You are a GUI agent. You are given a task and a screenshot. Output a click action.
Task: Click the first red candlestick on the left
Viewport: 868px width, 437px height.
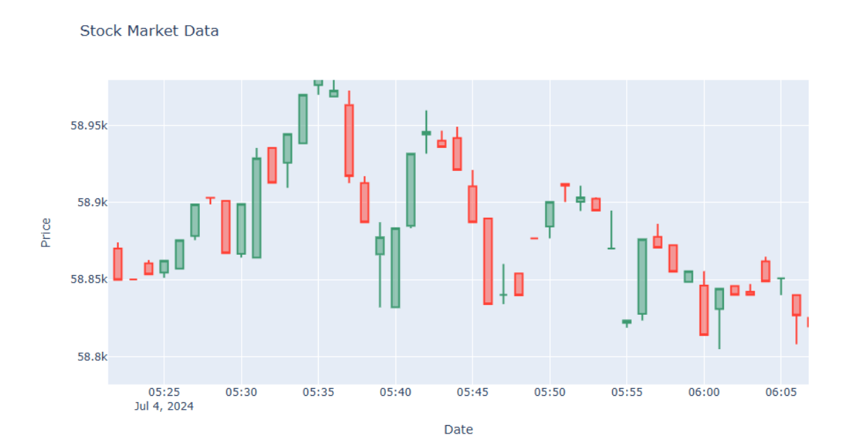coord(117,264)
